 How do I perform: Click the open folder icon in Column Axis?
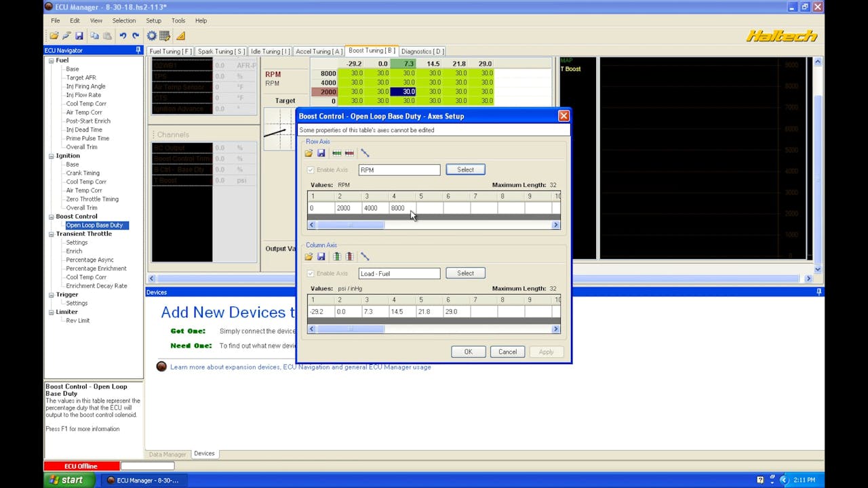click(x=309, y=257)
